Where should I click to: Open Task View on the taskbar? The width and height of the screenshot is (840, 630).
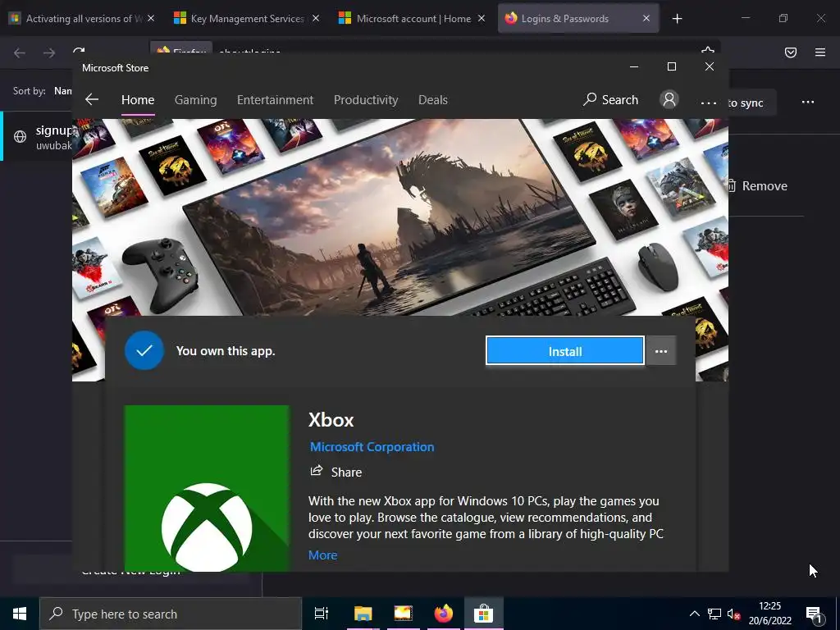(x=322, y=614)
